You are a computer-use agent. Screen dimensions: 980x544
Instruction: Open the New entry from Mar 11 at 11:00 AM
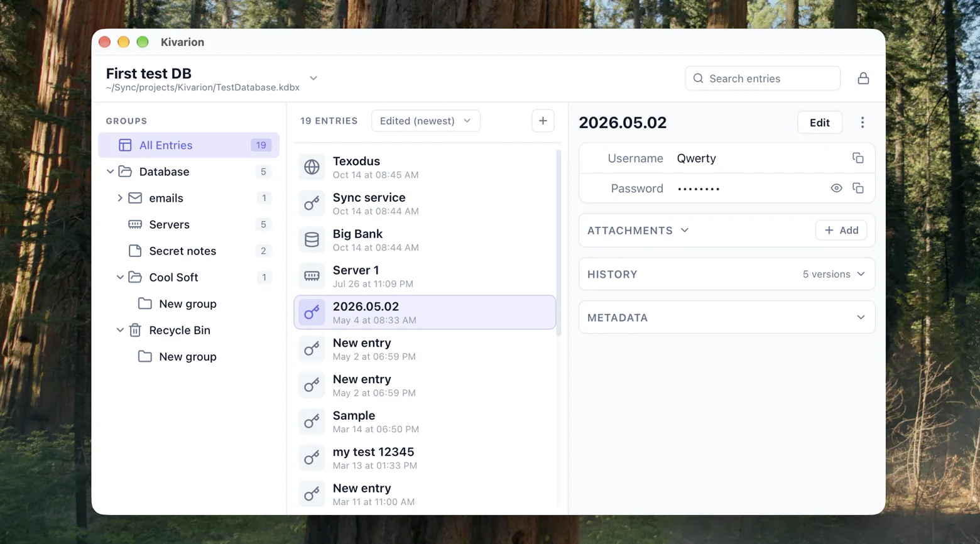click(x=425, y=494)
